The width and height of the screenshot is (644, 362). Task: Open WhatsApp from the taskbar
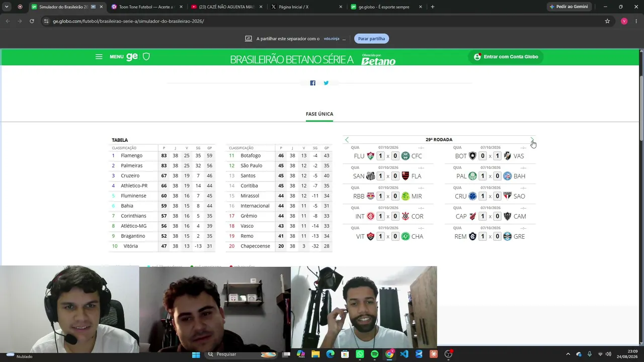(360, 354)
